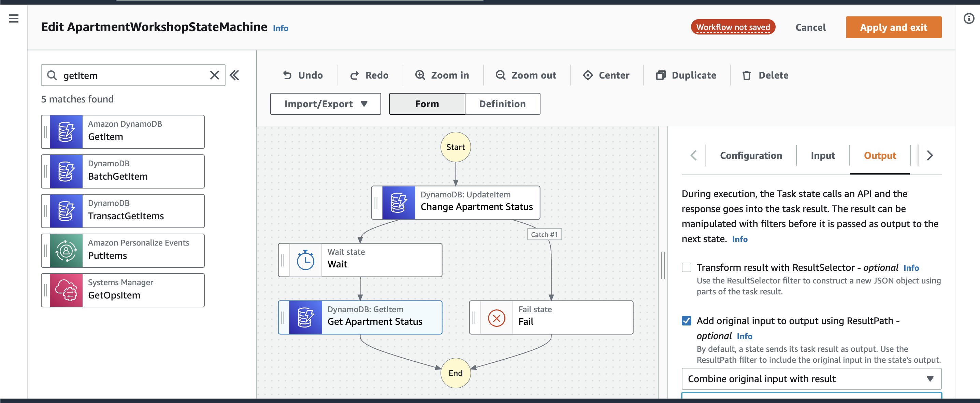Select the DynamoDB TransactGetItems icon
980x403 pixels.
[x=66, y=211]
